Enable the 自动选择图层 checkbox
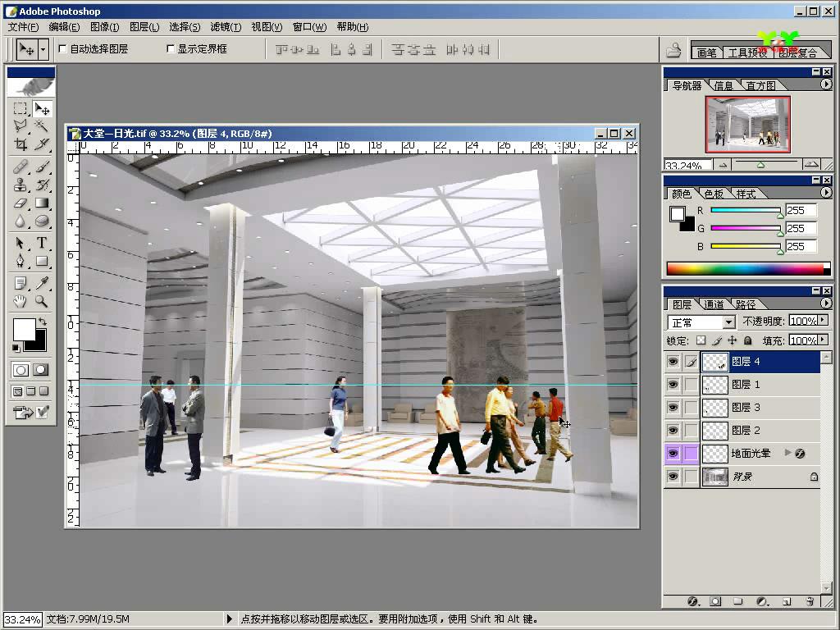Viewport: 840px width, 630px height. click(x=62, y=48)
